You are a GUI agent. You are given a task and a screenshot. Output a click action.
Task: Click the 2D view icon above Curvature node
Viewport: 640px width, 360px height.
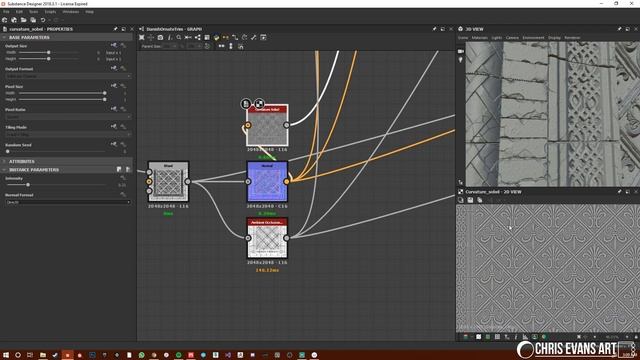pyautogui.click(x=259, y=104)
